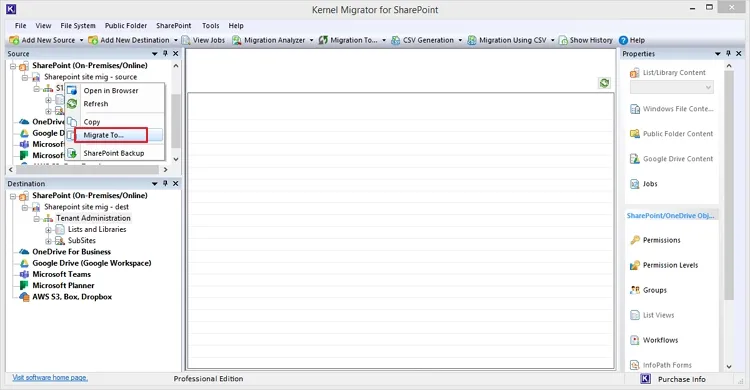Screen dimensions: 750x390
Task: Open the CSV Generation dropdown arrow
Action: [460, 40]
